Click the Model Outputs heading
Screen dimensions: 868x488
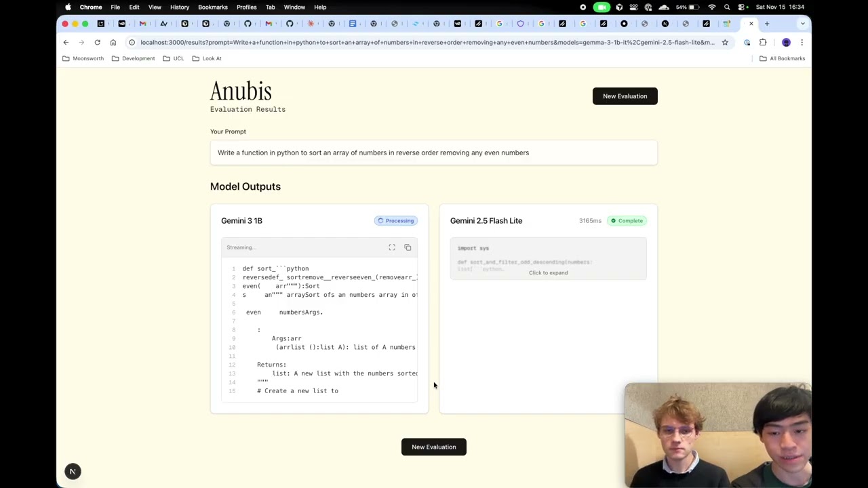245,186
